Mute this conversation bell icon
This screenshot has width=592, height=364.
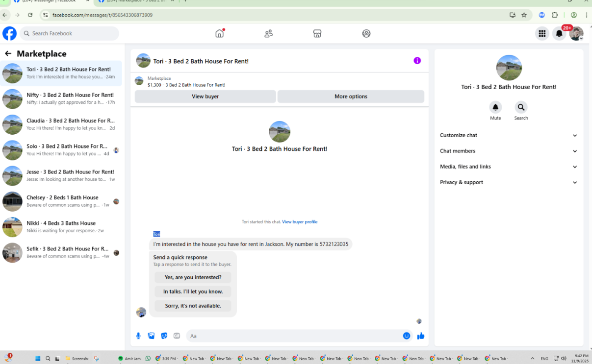(495, 107)
